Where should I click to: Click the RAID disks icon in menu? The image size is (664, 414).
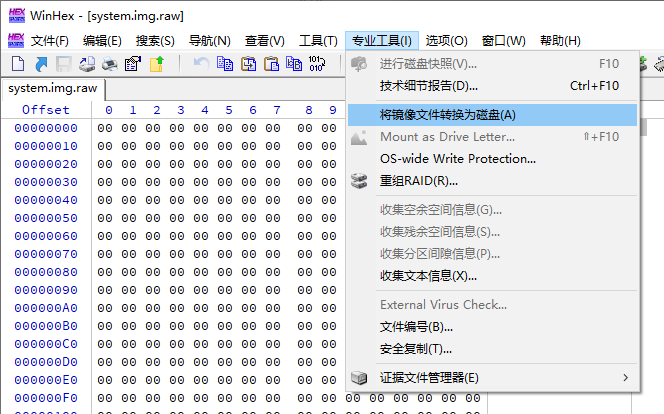tap(359, 181)
